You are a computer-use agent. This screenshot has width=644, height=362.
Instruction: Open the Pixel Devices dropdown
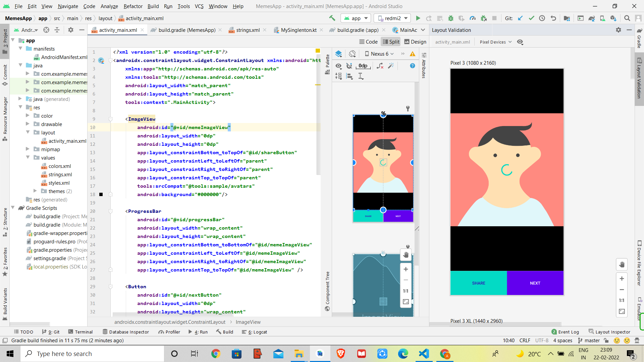point(495,42)
